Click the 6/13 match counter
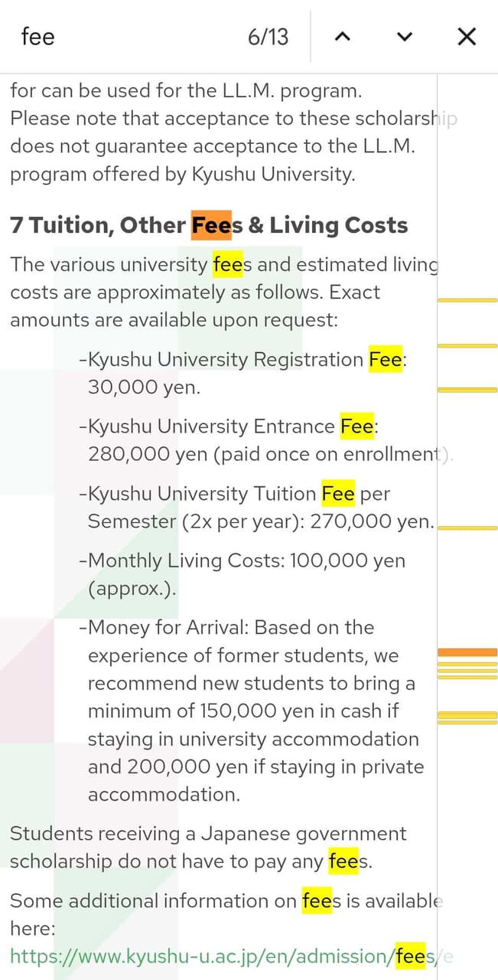Image resolution: width=498 pixels, height=980 pixels. 269,37
